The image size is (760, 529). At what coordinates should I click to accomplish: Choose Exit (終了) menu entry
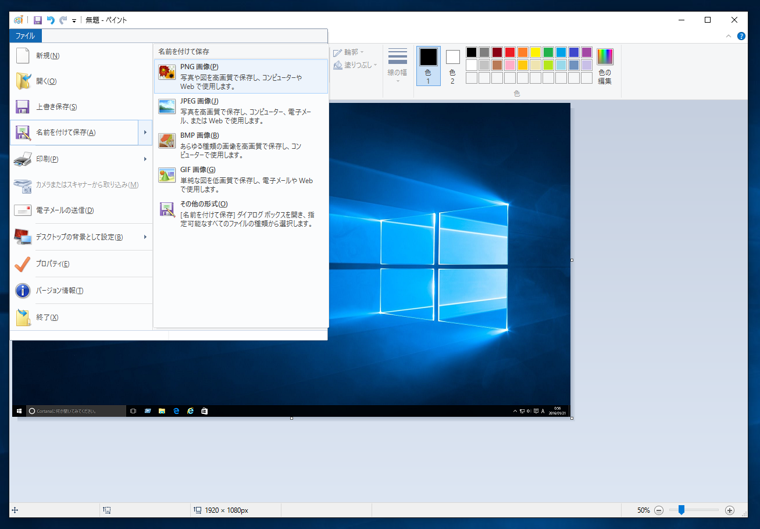81,317
